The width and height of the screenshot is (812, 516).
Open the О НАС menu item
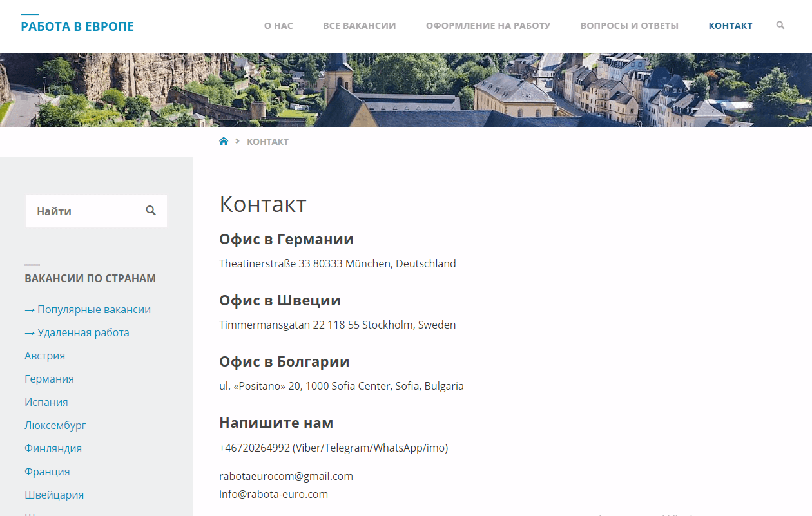coord(278,26)
